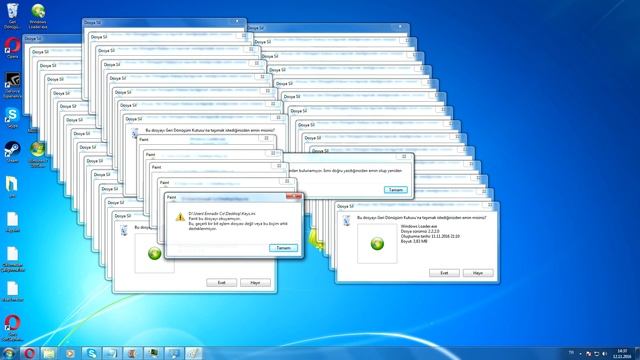
Task: Click Tamam in the front Paint warning dialog
Action: point(283,248)
